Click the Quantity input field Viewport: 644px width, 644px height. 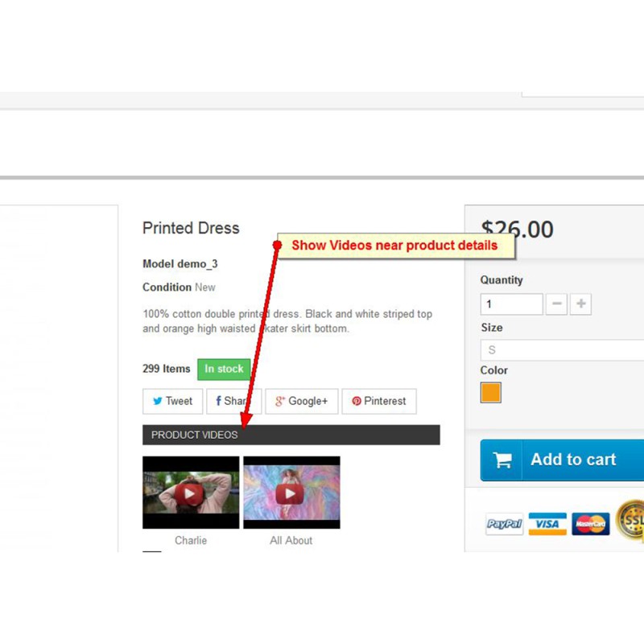tap(512, 304)
